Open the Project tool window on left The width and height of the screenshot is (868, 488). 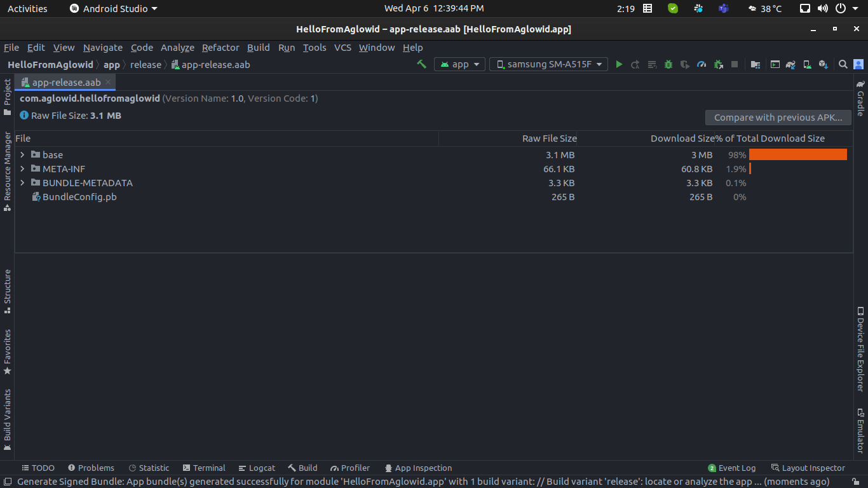pyautogui.click(x=7, y=97)
